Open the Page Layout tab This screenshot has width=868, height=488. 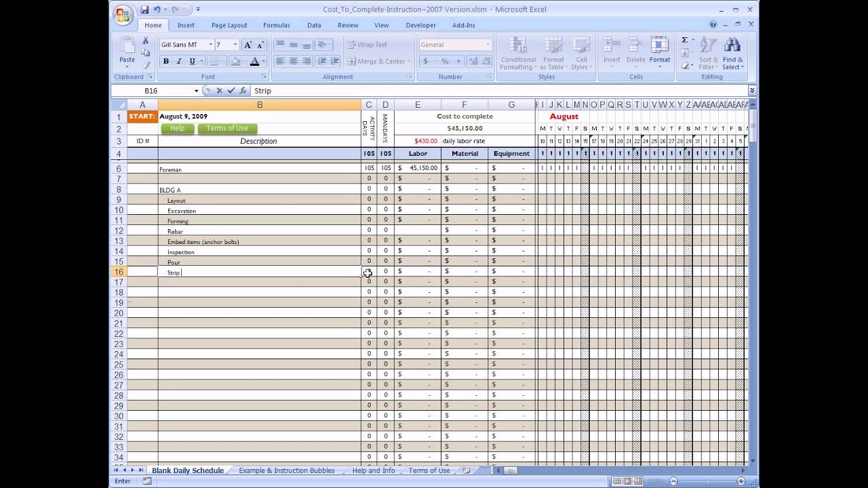click(229, 25)
